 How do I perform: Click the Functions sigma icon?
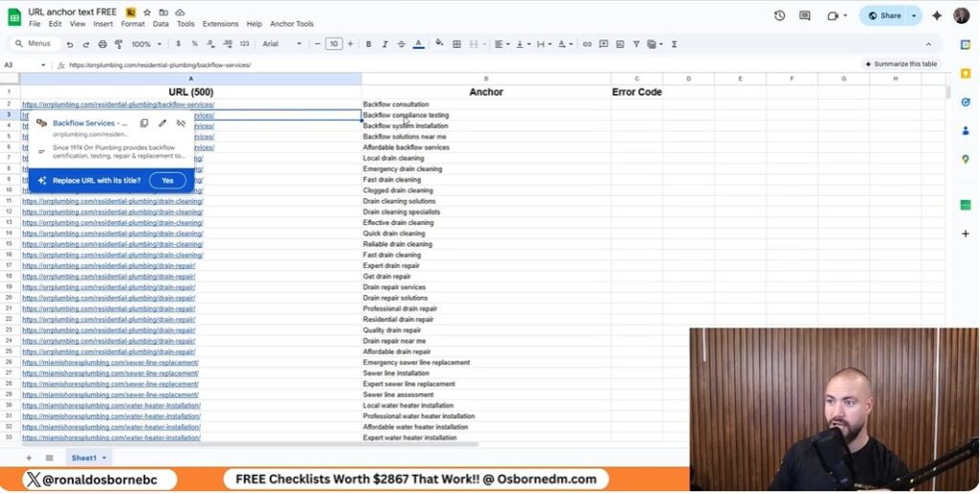pos(674,44)
